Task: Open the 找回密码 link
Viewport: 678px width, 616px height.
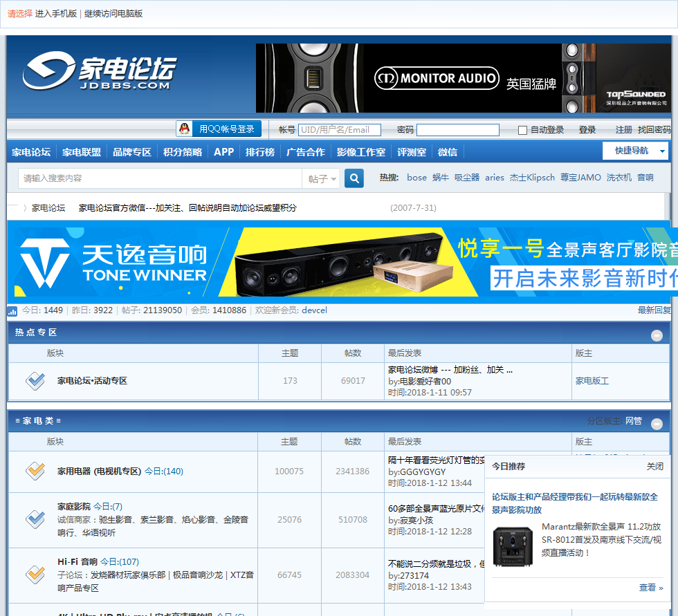Action: coord(654,129)
